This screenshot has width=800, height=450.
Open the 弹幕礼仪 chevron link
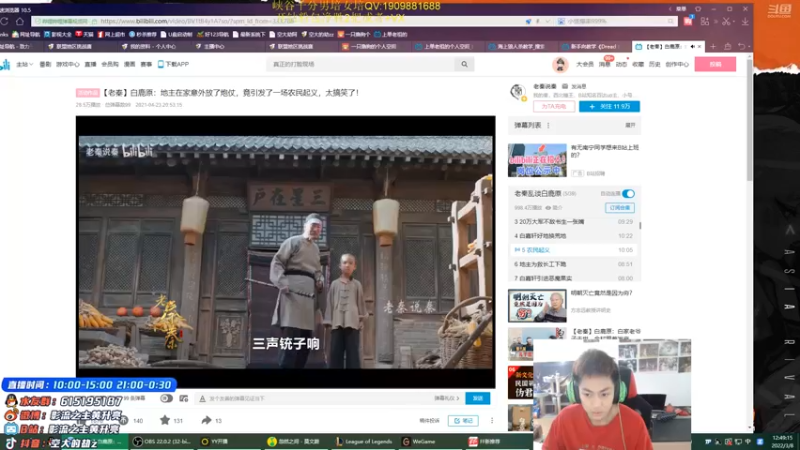447,398
